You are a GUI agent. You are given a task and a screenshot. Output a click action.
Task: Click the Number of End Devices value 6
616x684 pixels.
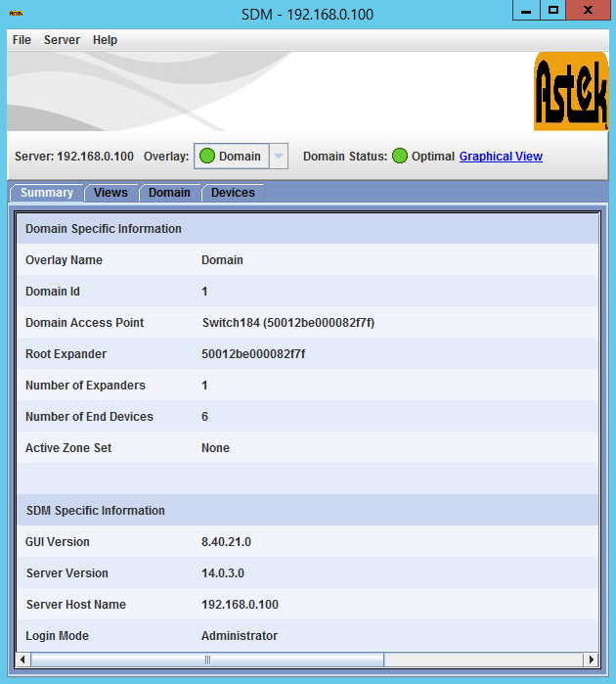click(204, 417)
